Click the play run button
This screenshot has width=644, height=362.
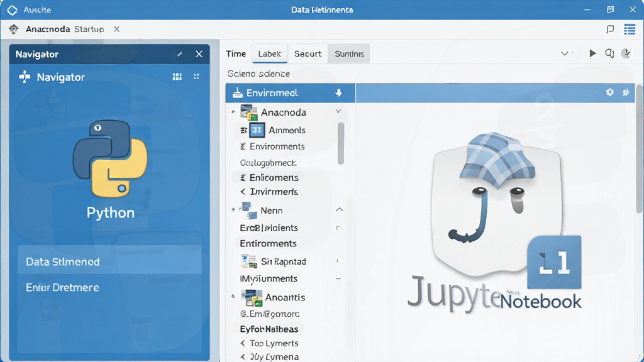pyautogui.click(x=592, y=53)
